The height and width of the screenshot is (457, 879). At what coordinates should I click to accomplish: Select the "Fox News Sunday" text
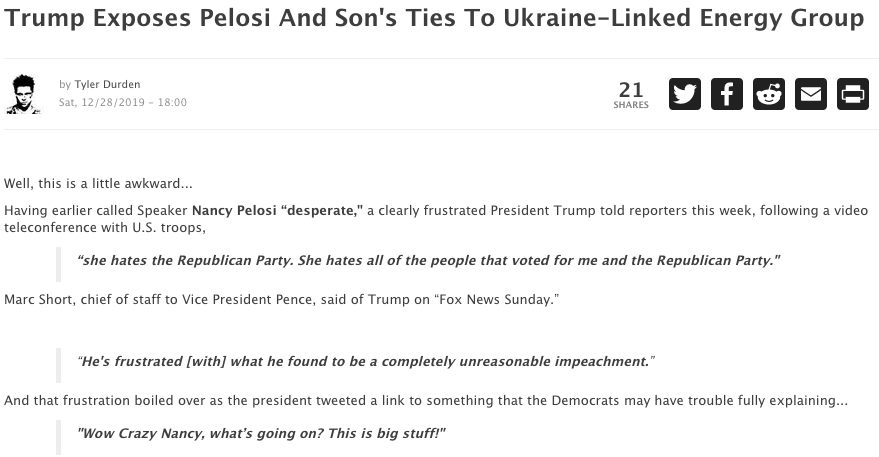(496, 299)
